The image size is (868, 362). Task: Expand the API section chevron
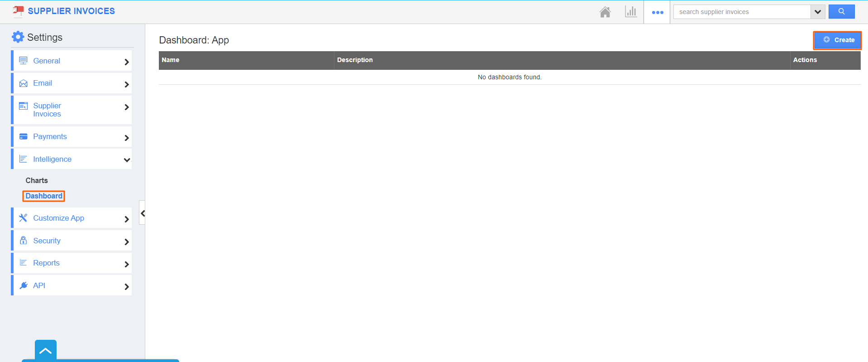coord(127,287)
